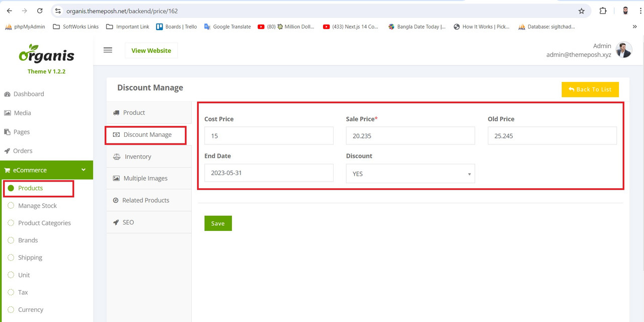
Task: Open Bangla Date Today bookmark
Action: coord(417,27)
